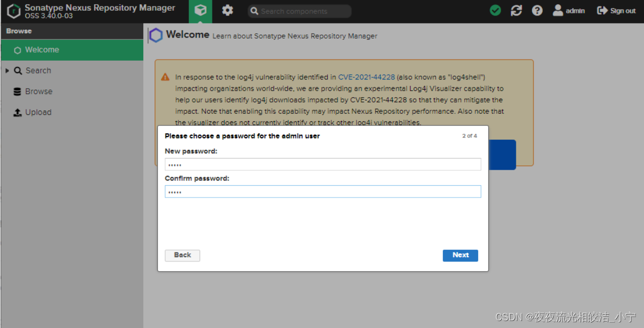Click "Learn about Sonatype Nexus Repository Manager" text
The image size is (644, 328).
click(295, 36)
